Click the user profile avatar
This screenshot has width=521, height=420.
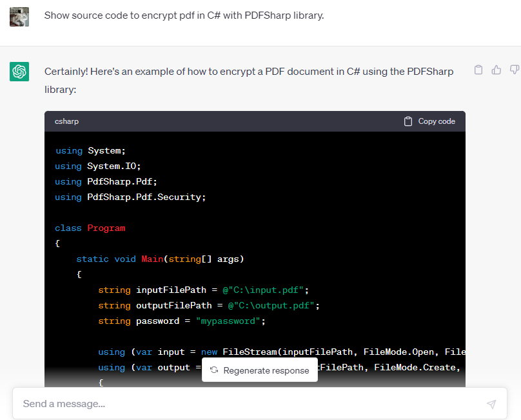[19, 17]
